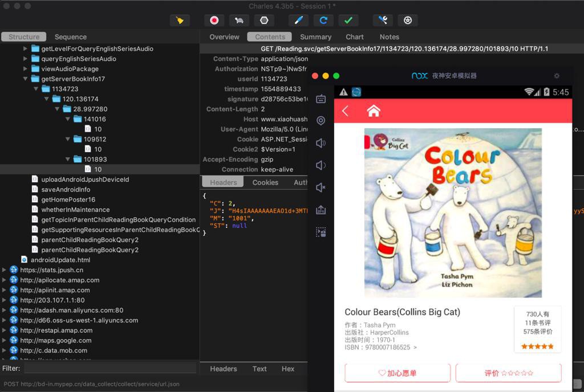The image size is (584, 392).
Task: Open request Cookies sub-tab
Action: tap(265, 182)
